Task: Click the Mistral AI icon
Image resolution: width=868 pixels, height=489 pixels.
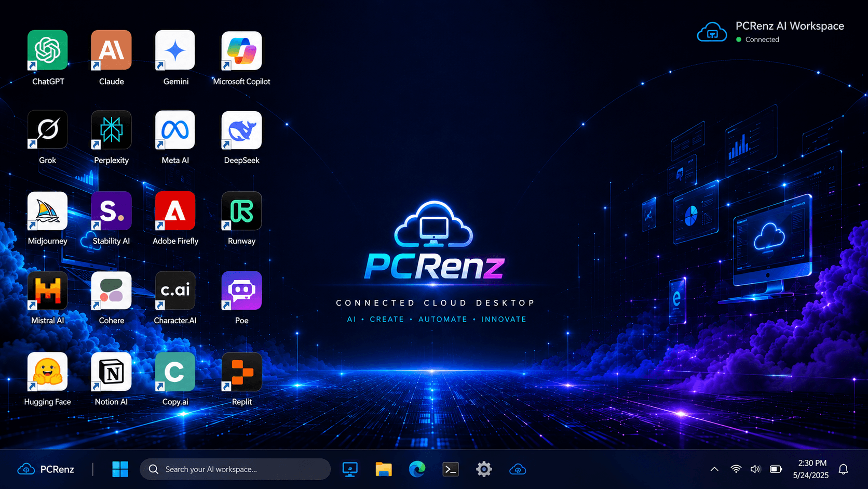Action: pos(48,290)
